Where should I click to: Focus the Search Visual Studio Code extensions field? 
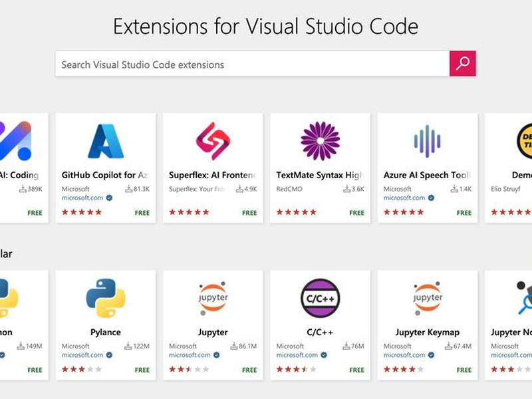click(x=253, y=64)
